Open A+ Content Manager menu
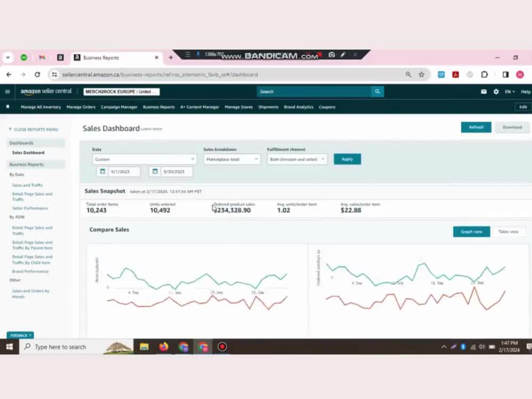 (x=199, y=107)
